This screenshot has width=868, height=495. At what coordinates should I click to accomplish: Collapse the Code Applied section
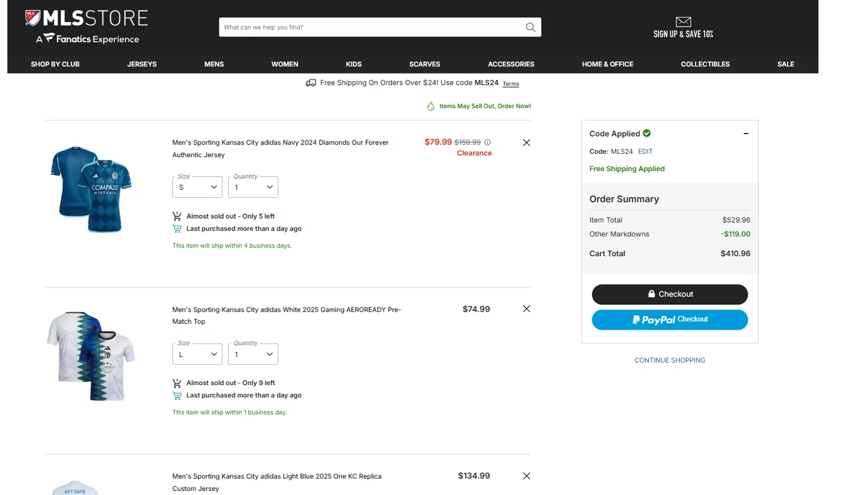[x=746, y=134]
